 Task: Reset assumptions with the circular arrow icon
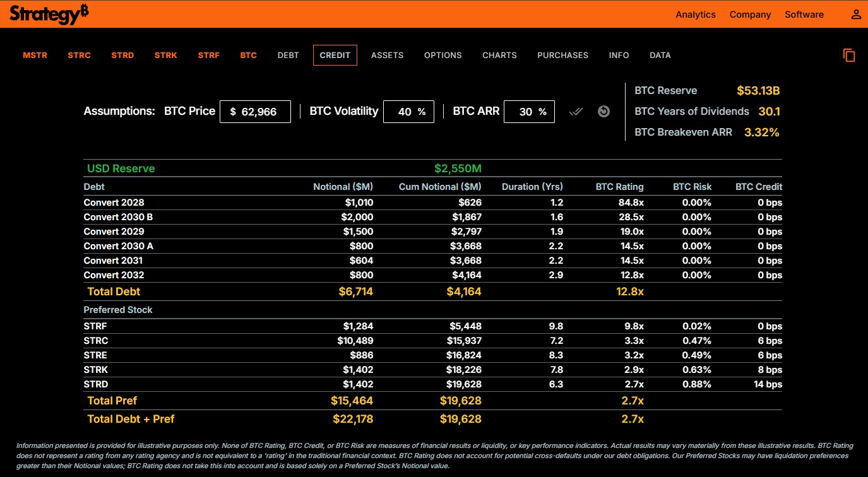(x=603, y=112)
